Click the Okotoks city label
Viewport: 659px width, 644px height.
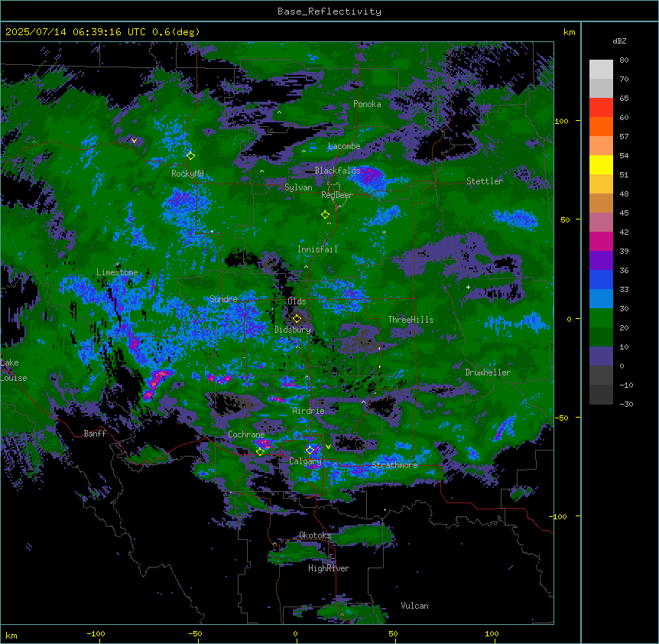[315, 535]
